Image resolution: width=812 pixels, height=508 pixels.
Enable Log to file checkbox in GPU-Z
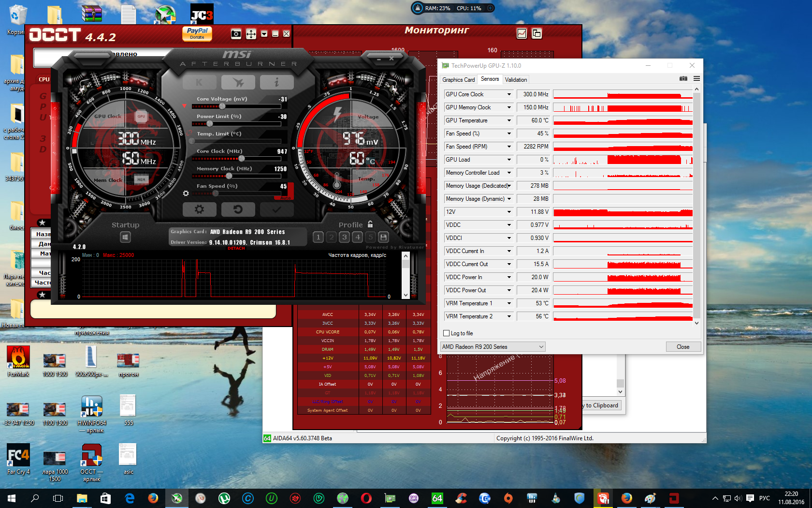tap(447, 333)
